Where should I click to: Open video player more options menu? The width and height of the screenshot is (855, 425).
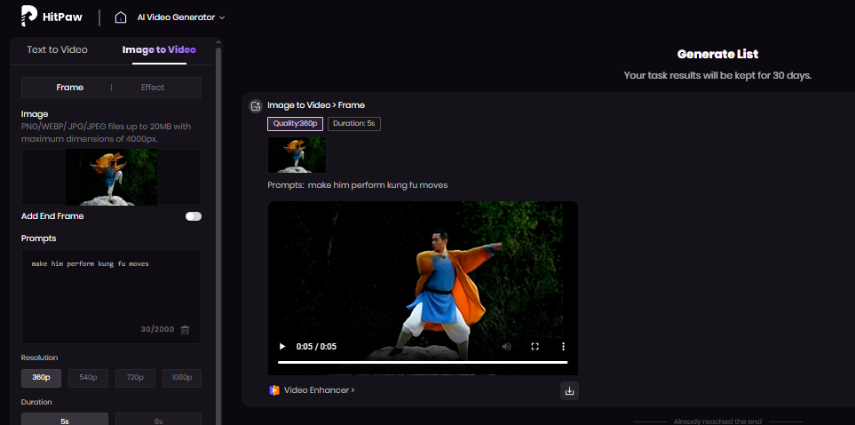(x=563, y=346)
